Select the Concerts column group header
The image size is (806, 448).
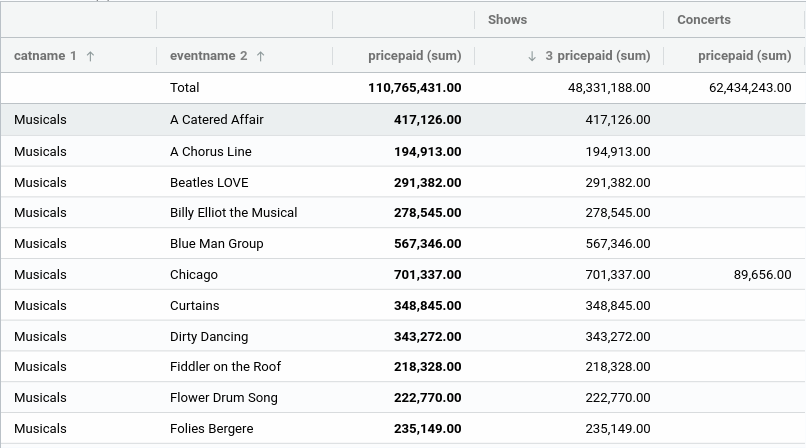pos(704,20)
